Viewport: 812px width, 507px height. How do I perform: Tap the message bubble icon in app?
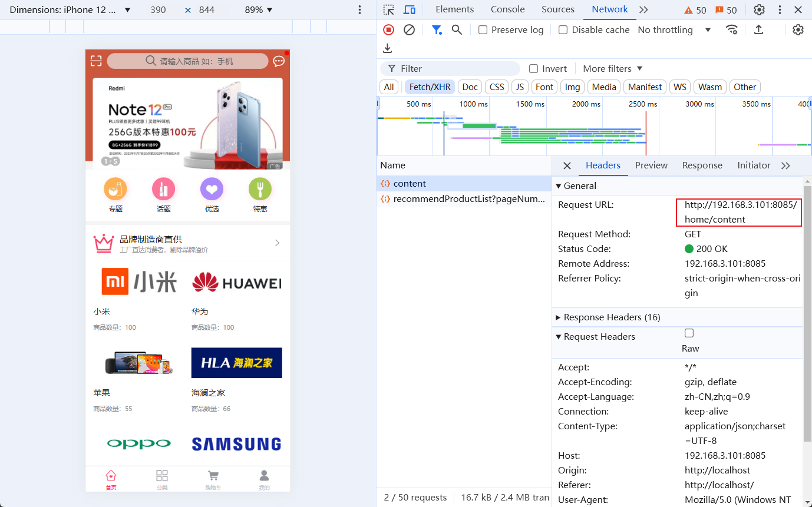(279, 61)
